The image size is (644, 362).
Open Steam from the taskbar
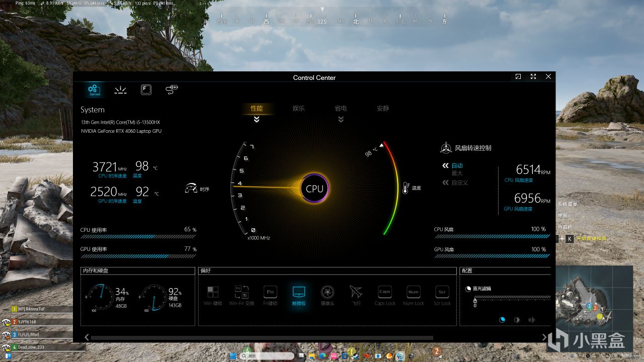click(356, 356)
